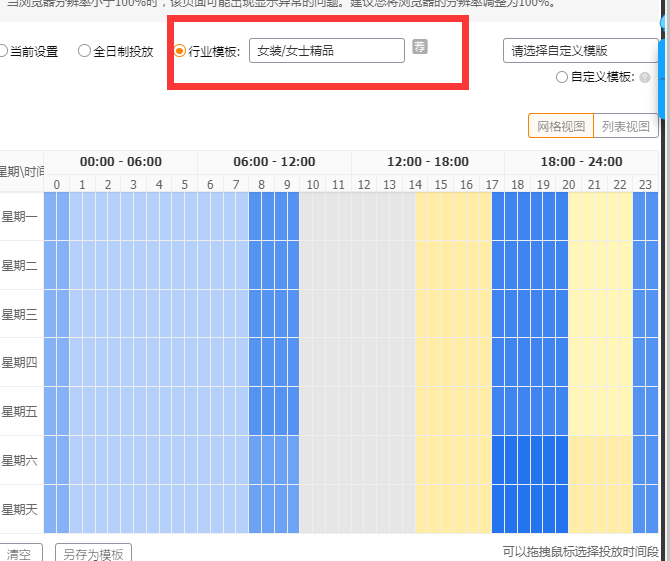
Task: Click hour 10 column header
Action: (313, 184)
